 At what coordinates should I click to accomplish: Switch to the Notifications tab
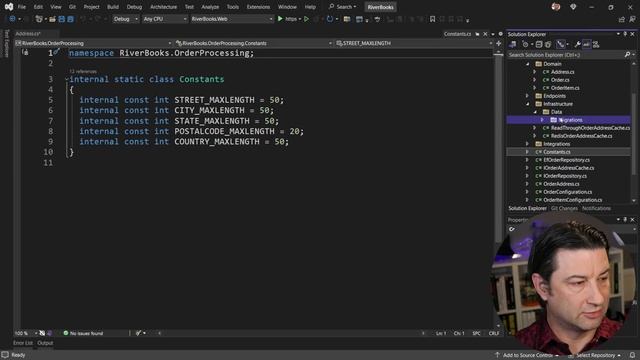point(596,208)
